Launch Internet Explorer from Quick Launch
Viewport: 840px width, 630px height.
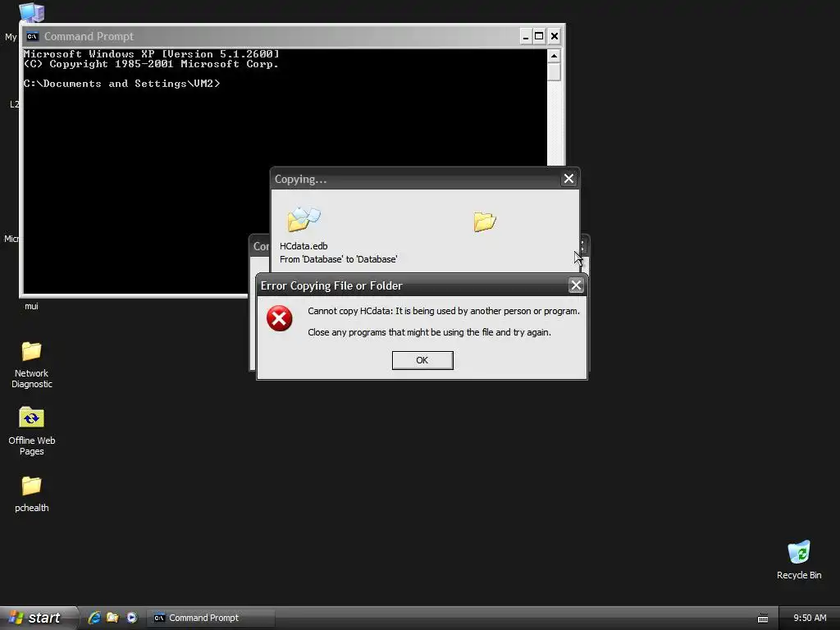94,618
